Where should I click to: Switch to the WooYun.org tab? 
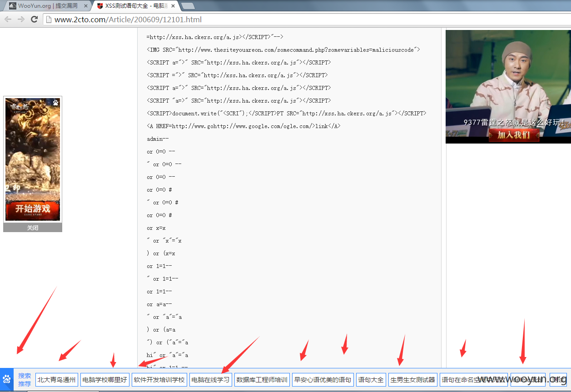click(48, 6)
